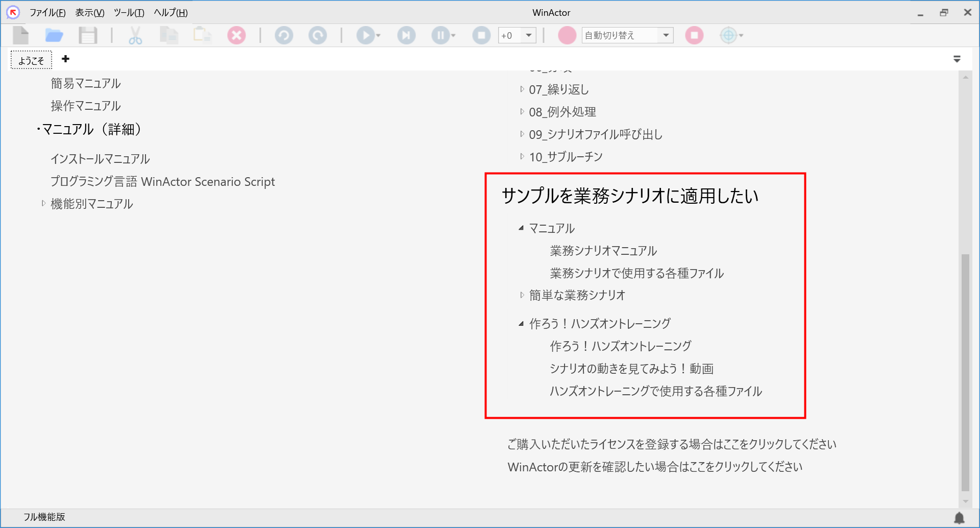Image resolution: width=980 pixels, height=528 pixels.
Task: Open the target selection dropdown arrow
Action: click(741, 36)
